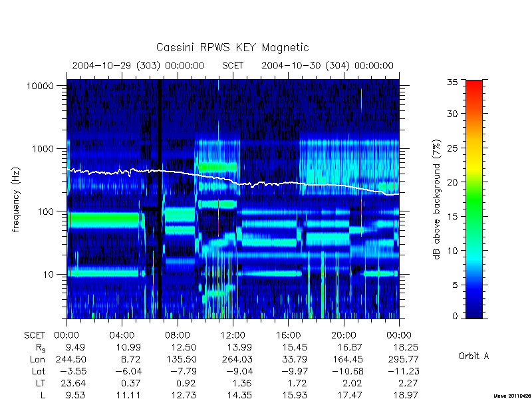The width and height of the screenshot is (532, 399).
Task: Click the "15" colorbar scale label
Action: click(452, 217)
